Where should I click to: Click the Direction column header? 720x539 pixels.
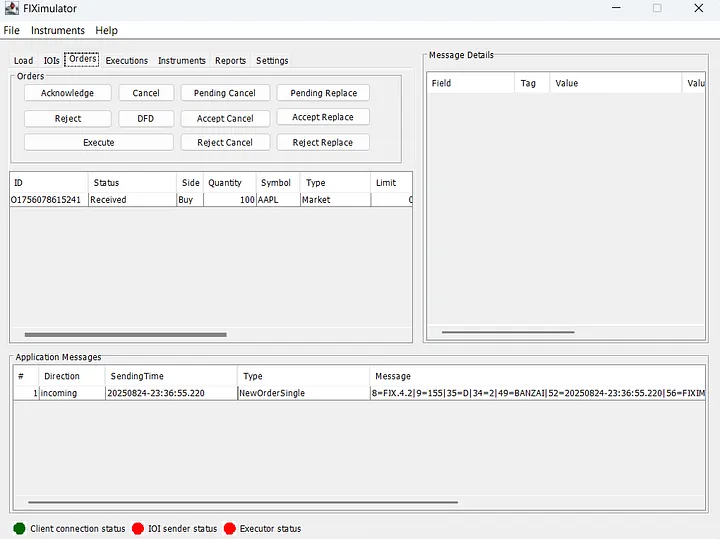click(x=72, y=376)
